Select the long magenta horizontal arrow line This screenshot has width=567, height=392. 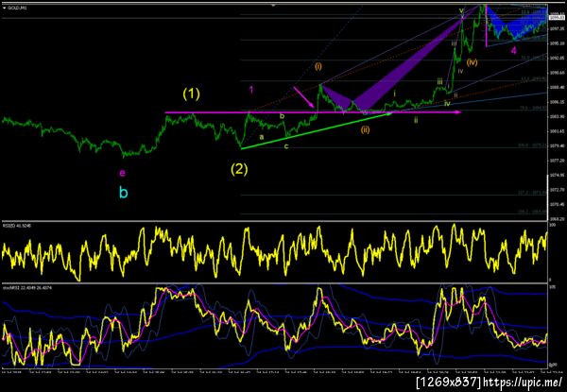[x=313, y=112]
